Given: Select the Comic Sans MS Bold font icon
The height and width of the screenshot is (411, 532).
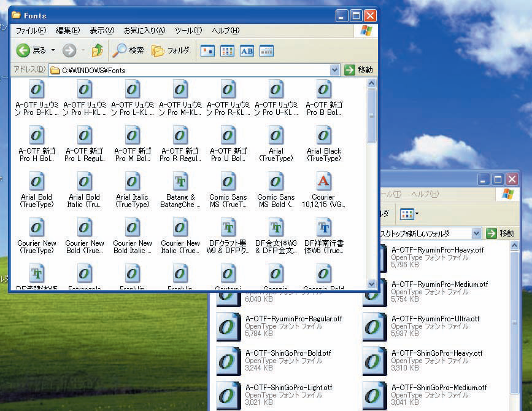Looking at the screenshot, I should (x=276, y=182).
